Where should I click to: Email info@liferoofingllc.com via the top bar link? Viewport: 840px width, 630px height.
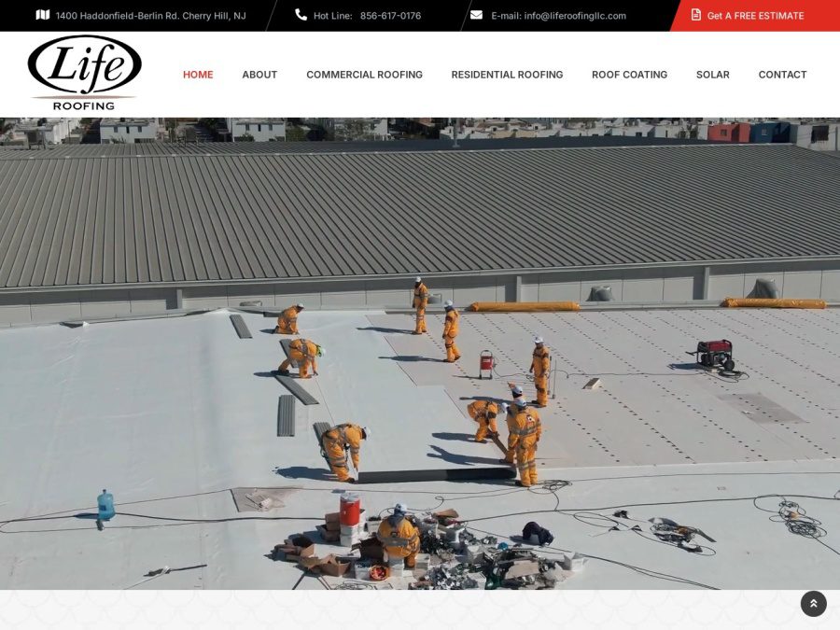pos(574,16)
